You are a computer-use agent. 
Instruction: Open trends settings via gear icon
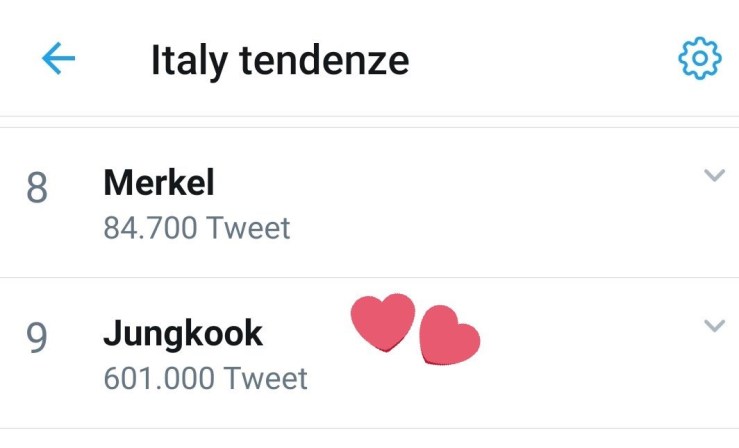pos(699,60)
